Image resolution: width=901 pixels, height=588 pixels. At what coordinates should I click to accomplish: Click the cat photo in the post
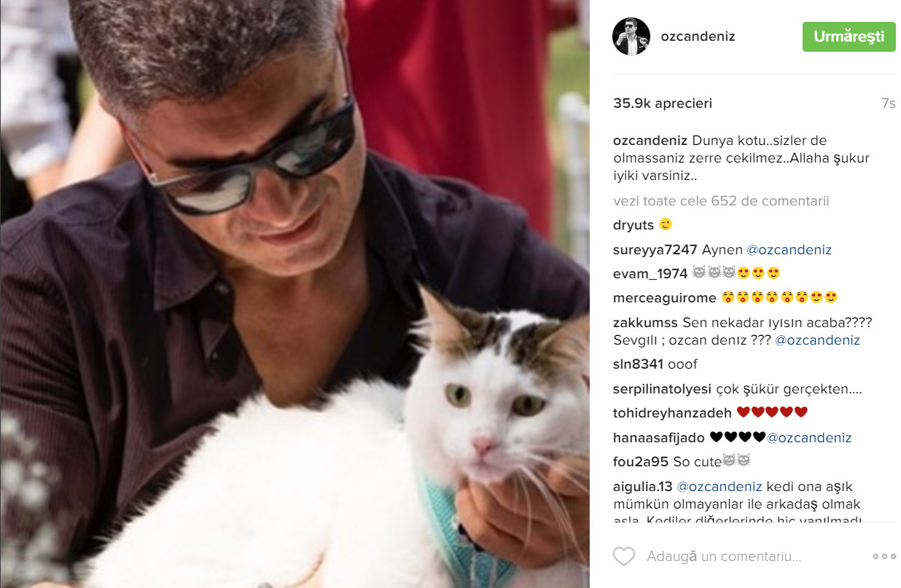[295, 294]
